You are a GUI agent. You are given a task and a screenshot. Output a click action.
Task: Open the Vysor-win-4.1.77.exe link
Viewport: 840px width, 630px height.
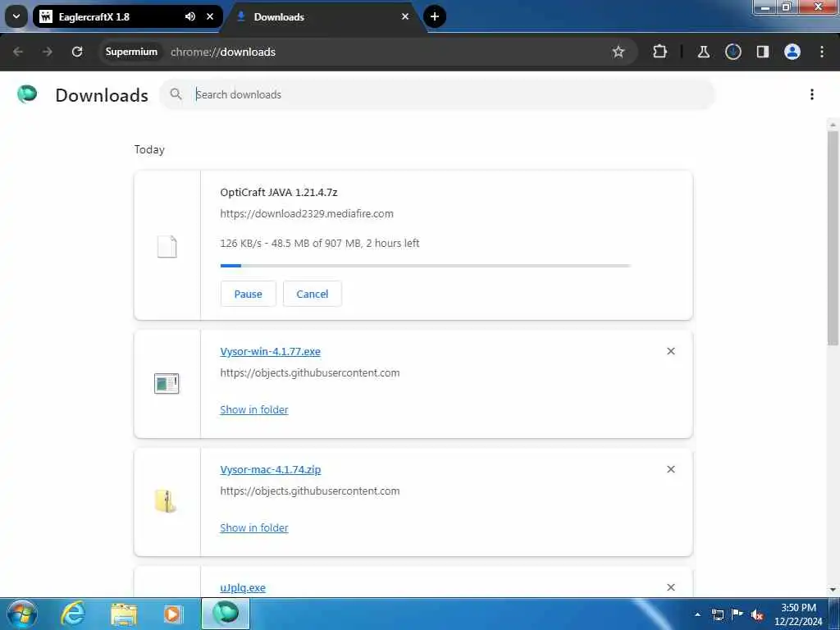tap(270, 351)
